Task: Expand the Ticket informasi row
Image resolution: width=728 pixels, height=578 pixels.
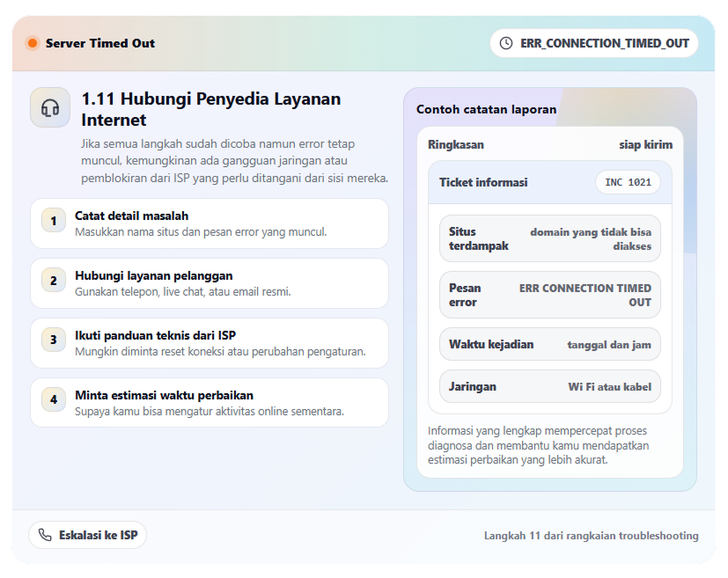Action: coord(550,182)
